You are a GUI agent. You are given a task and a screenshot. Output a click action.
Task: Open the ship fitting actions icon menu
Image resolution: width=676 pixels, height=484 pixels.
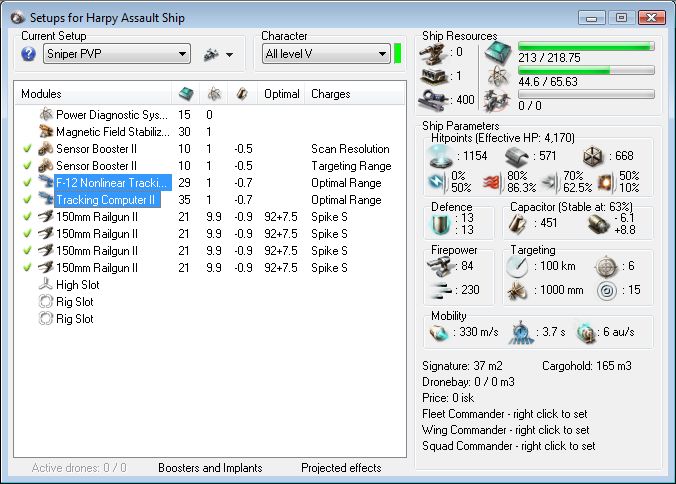click(211, 55)
